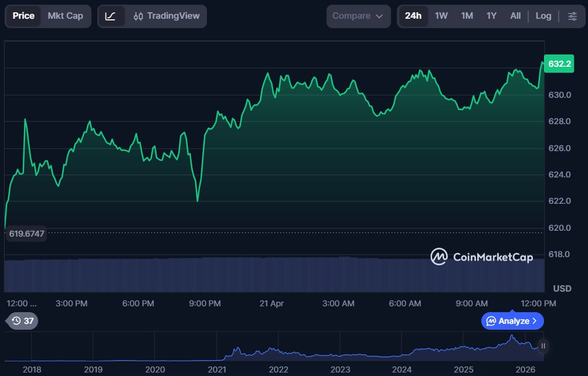This screenshot has height=376, width=588.
Task: Toggle Log scale on chart
Action: [x=543, y=16]
